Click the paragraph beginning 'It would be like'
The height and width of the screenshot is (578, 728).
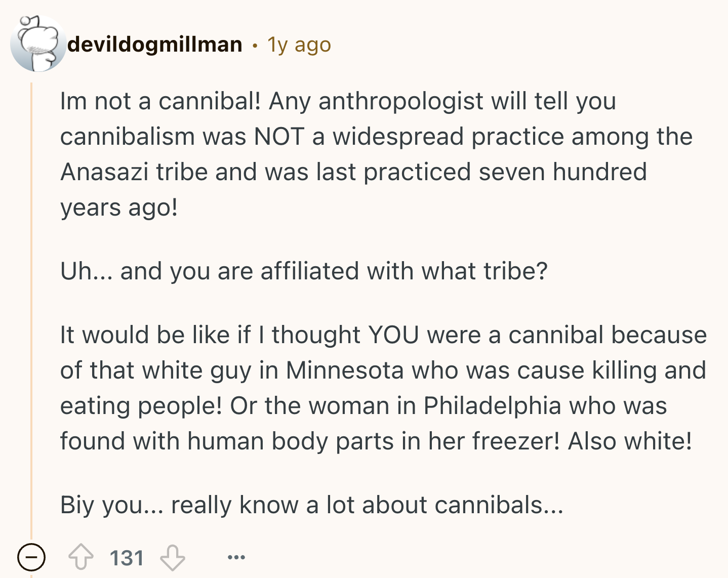pyautogui.click(x=383, y=388)
